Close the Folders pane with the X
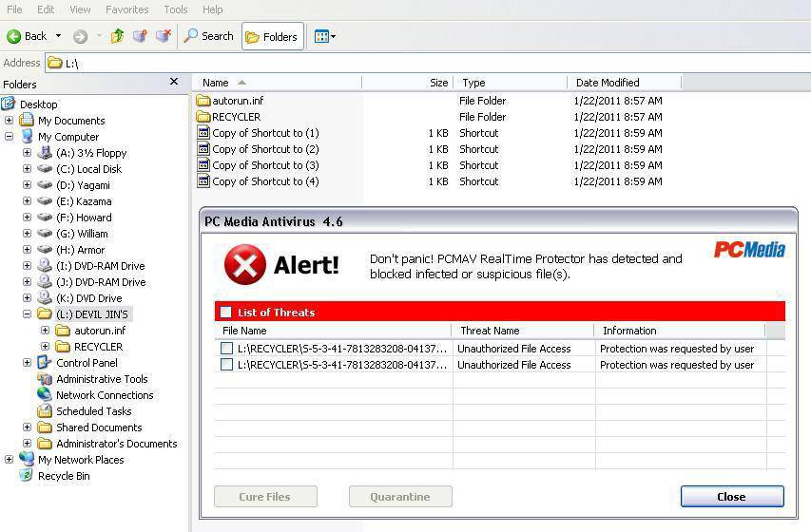The image size is (811, 532). (x=174, y=82)
